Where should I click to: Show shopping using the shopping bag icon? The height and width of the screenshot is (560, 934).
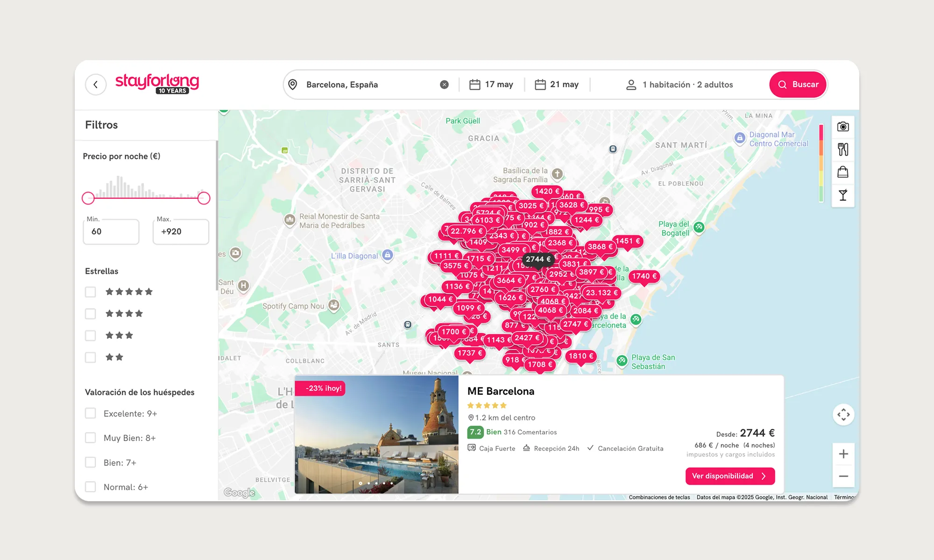843,172
